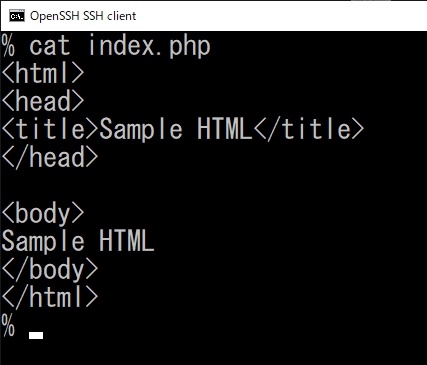Click the last percent prompt symbol
Image resolution: width=427 pixels, height=365 pixels.
(x=8, y=325)
